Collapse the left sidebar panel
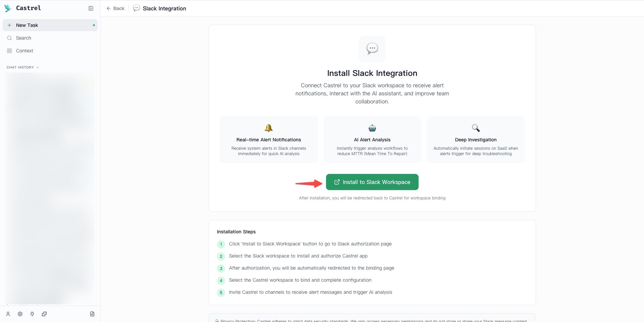 91,8
